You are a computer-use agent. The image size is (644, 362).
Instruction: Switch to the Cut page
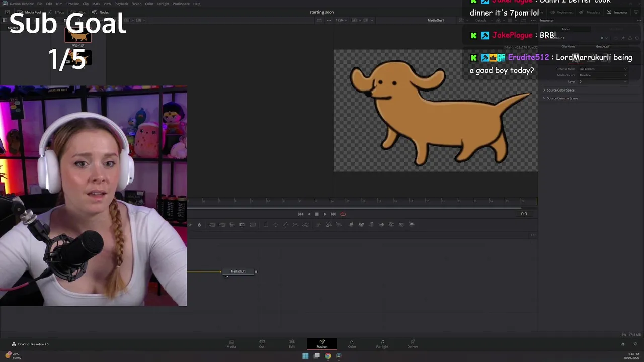[x=262, y=344]
